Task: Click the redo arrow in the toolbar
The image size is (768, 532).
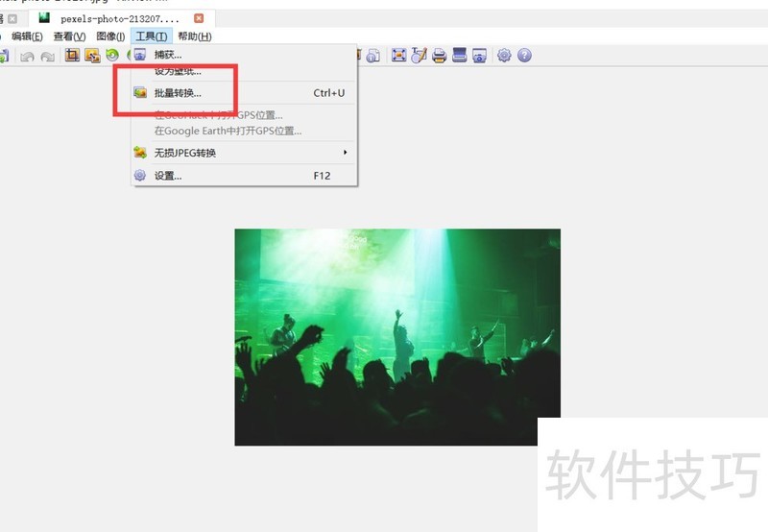Action: pos(47,57)
